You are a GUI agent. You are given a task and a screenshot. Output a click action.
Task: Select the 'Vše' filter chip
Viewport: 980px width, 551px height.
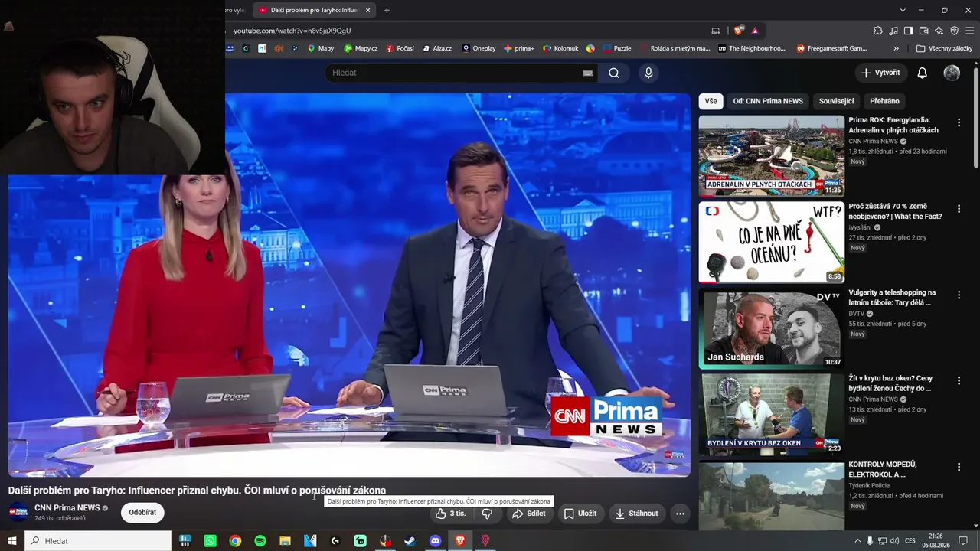pos(710,101)
